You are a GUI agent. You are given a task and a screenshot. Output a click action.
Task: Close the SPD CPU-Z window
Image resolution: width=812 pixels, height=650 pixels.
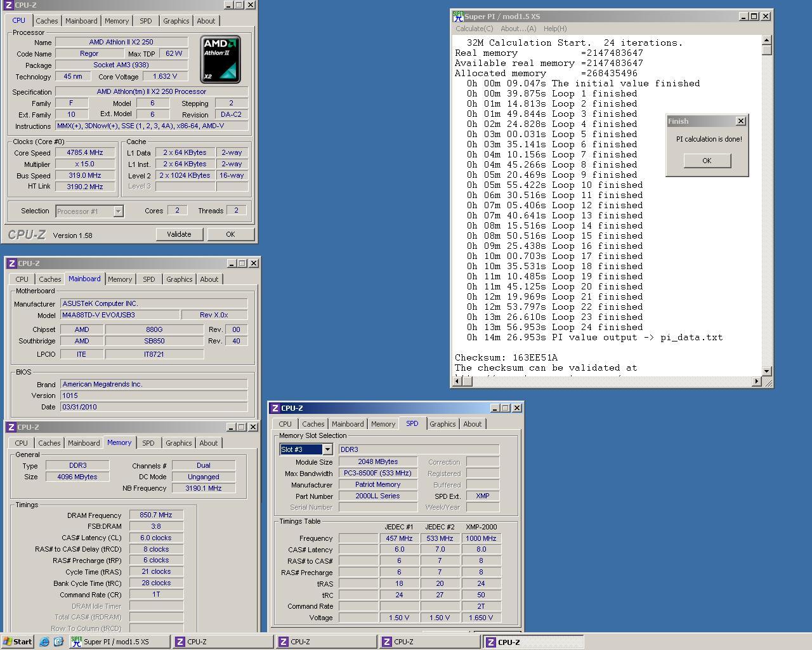point(517,408)
